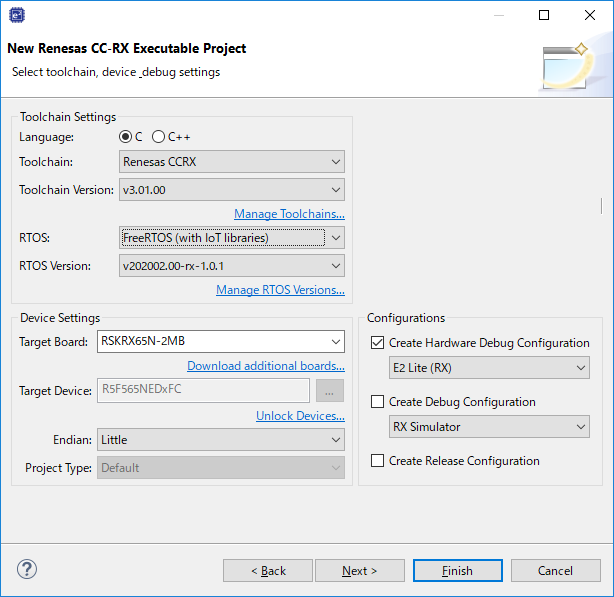
Task: Enable Create Release Configuration checkbox
Action: click(377, 461)
